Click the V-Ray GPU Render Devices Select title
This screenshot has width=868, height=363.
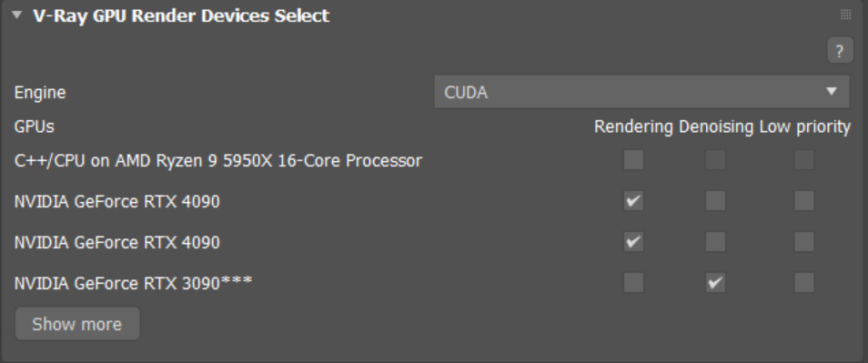pos(181,15)
